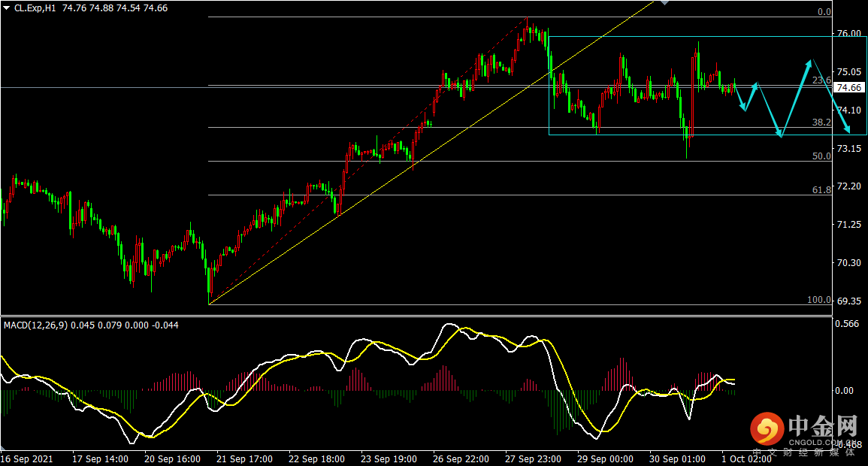Click the 1 Oct 02:00 time label

(x=746, y=459)
